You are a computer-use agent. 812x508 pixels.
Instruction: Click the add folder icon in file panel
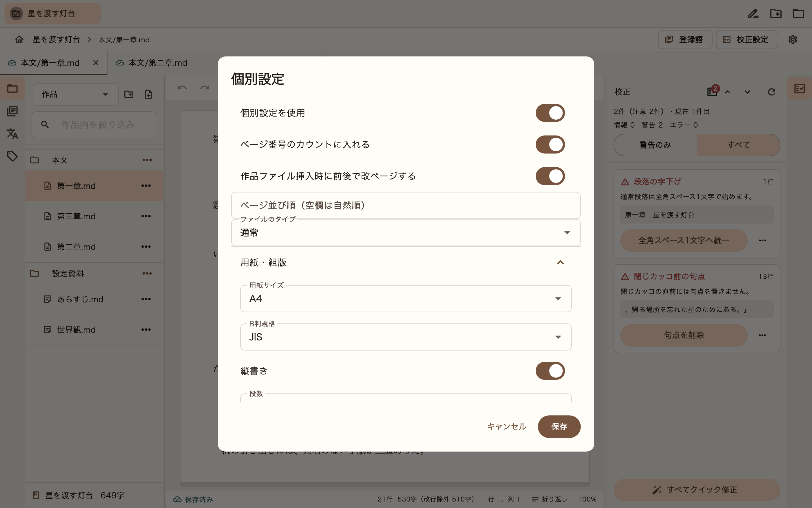pos(129,95)
